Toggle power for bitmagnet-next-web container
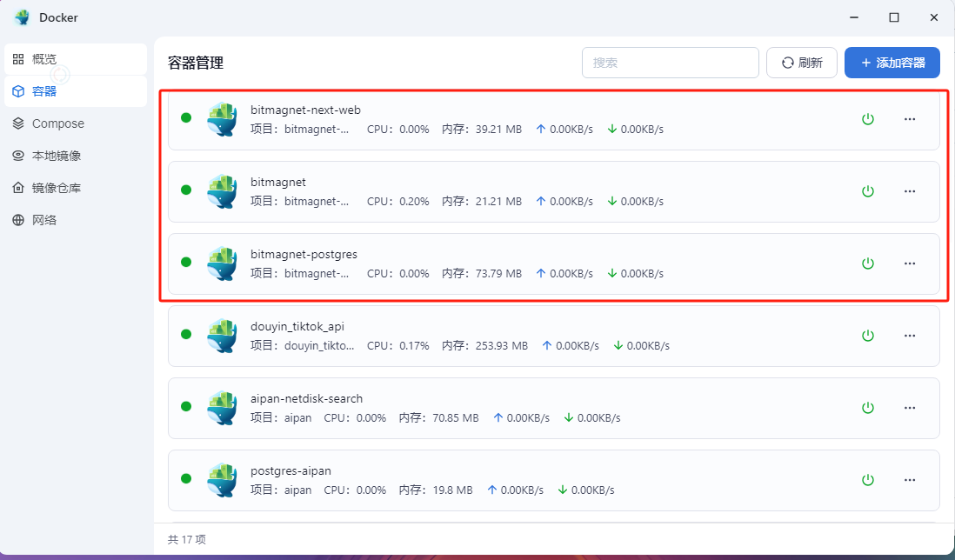 868,119
